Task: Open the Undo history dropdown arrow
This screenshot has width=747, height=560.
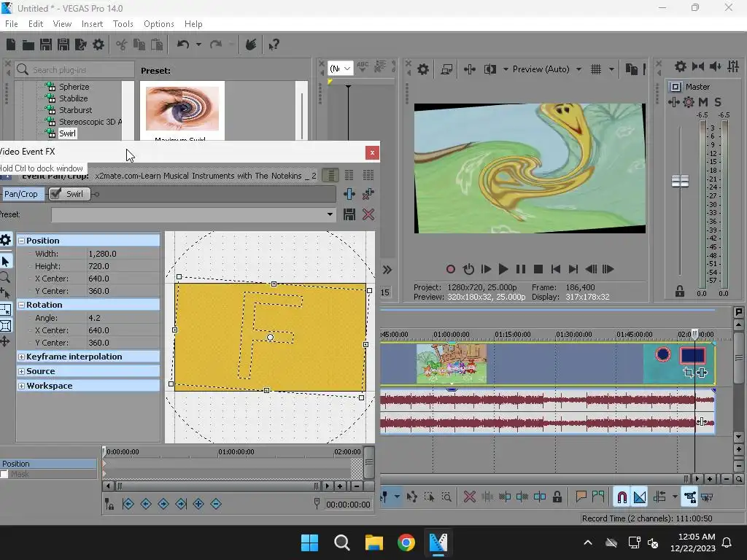Action: click(x=198, y=44)
